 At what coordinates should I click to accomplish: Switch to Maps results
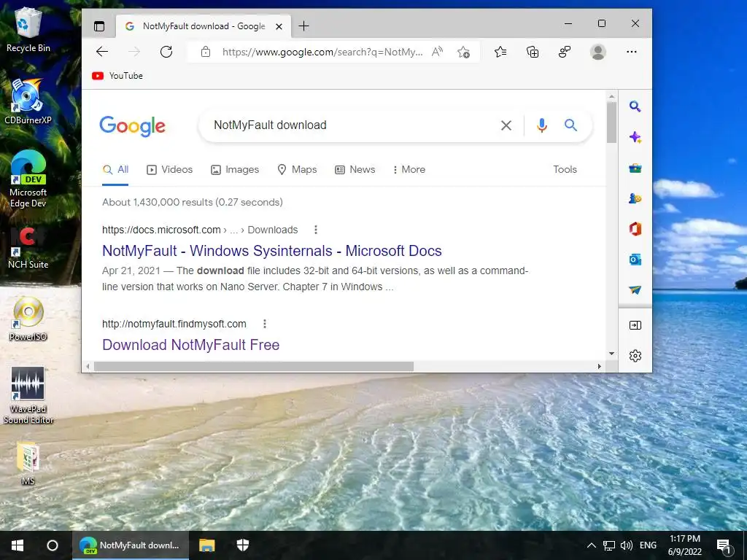tap(297, 169)
